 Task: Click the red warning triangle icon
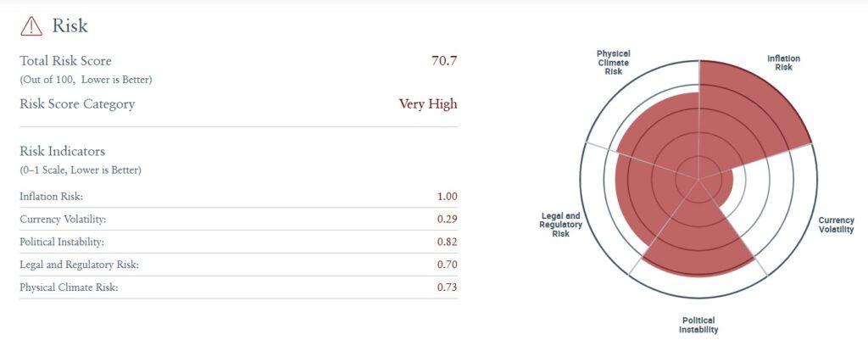point(31,25)
